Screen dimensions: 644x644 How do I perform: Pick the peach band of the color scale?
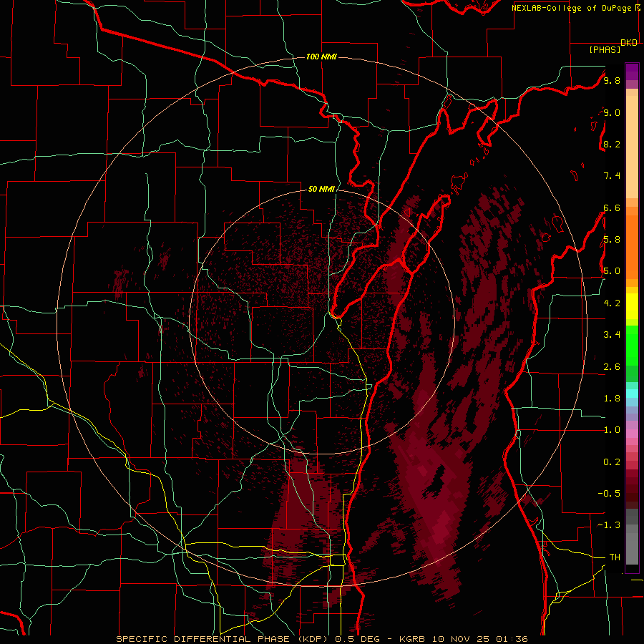(x=632, y=147)
